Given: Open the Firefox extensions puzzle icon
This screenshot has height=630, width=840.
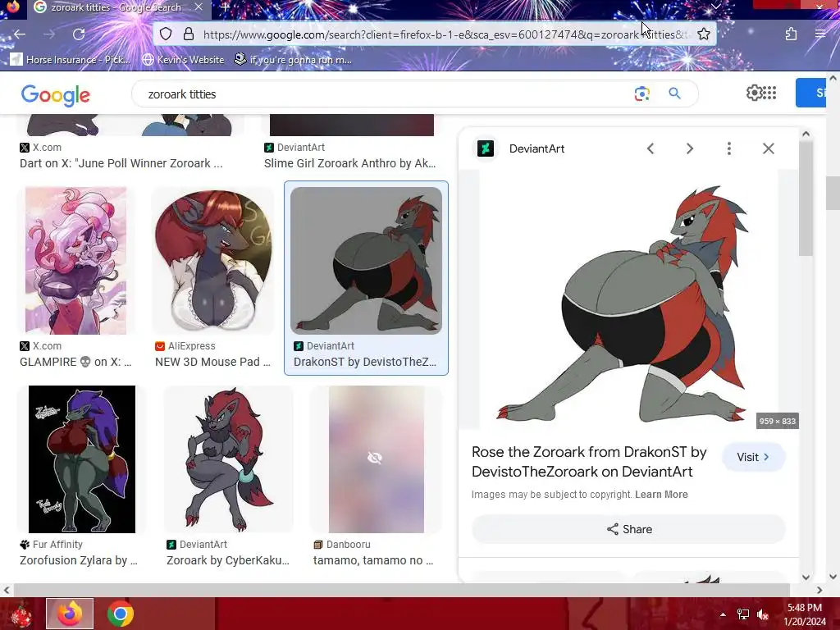Looking at the screenshot, I should click(791, 34).
